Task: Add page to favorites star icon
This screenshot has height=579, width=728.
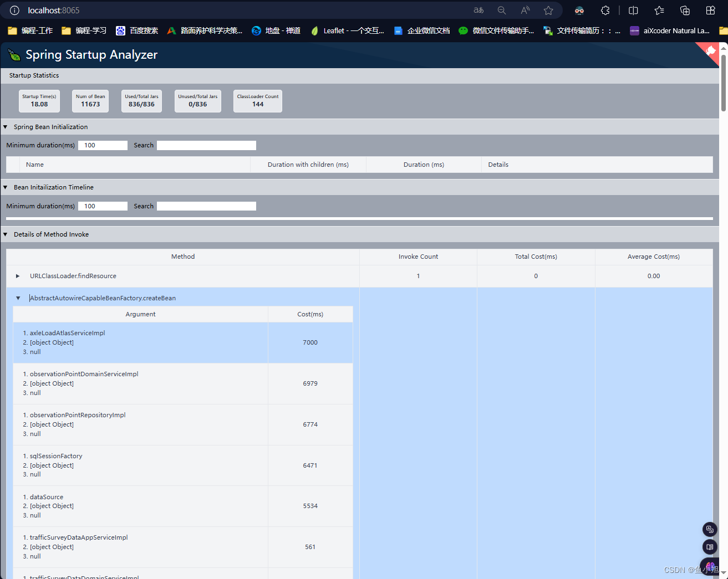Action: (x=548, y=10)
